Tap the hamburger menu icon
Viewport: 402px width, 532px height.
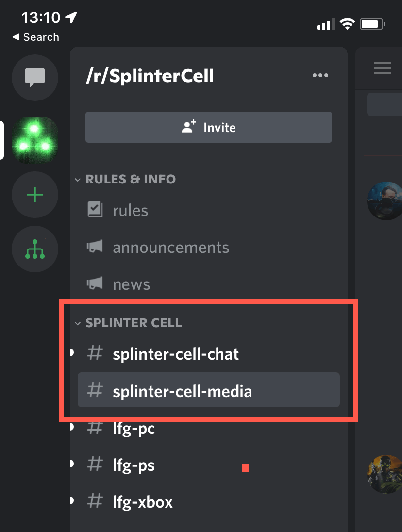382,68
